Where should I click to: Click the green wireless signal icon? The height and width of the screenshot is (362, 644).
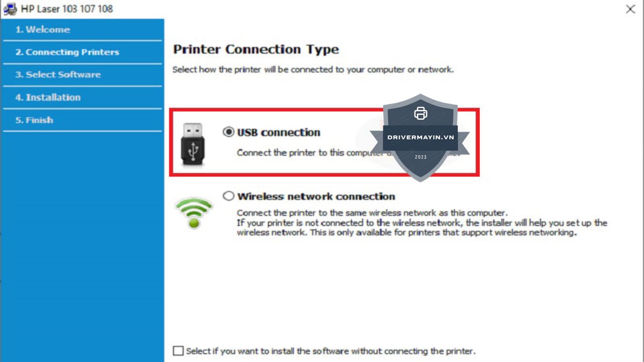194,213
